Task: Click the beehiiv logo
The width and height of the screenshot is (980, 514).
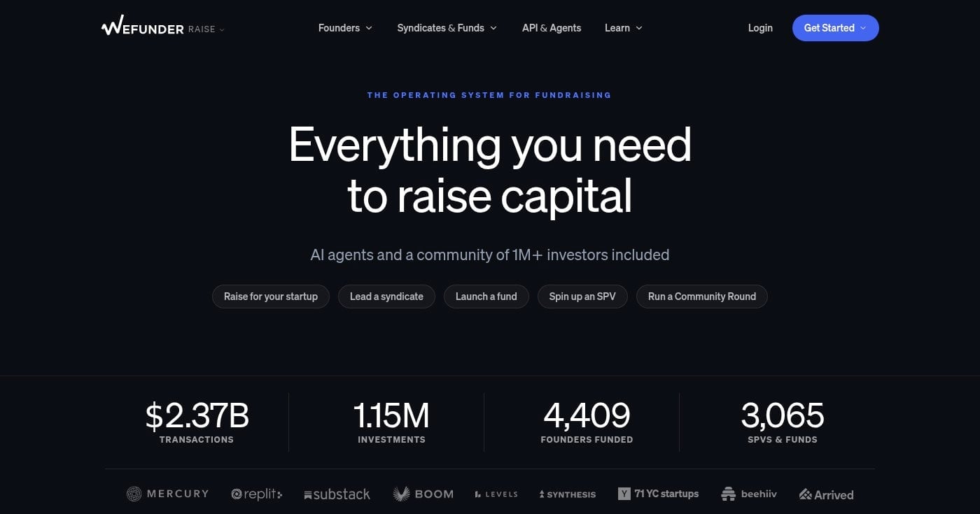Action: click(x=748, y=494)
